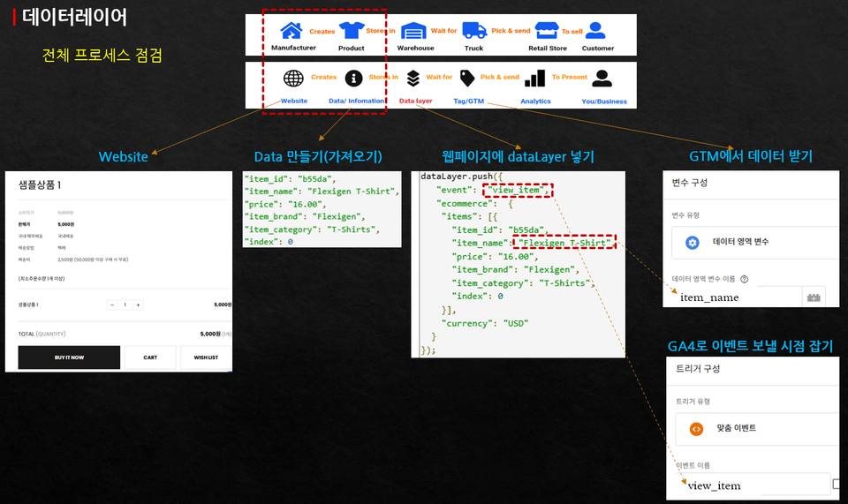
Task: Click the CART button
Action: pyautogui.click(x=150, y=357)
